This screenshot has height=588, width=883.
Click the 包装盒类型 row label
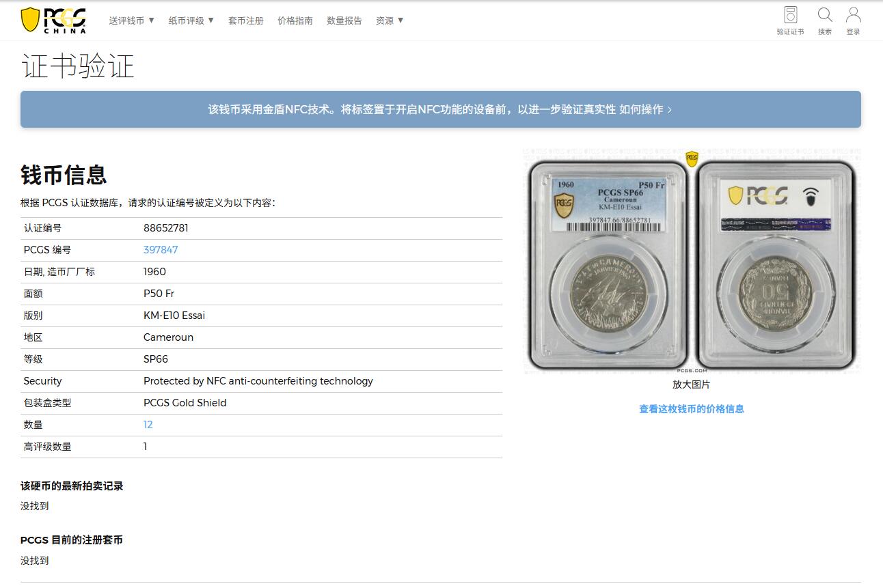[x=47, y=403]
